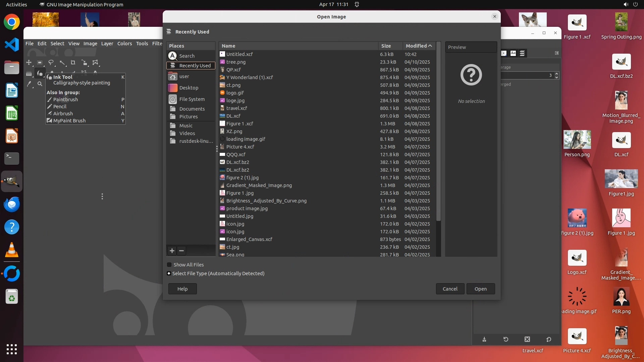Select travel.xcf in the file list
644x362 pixels.
(236, 108)
